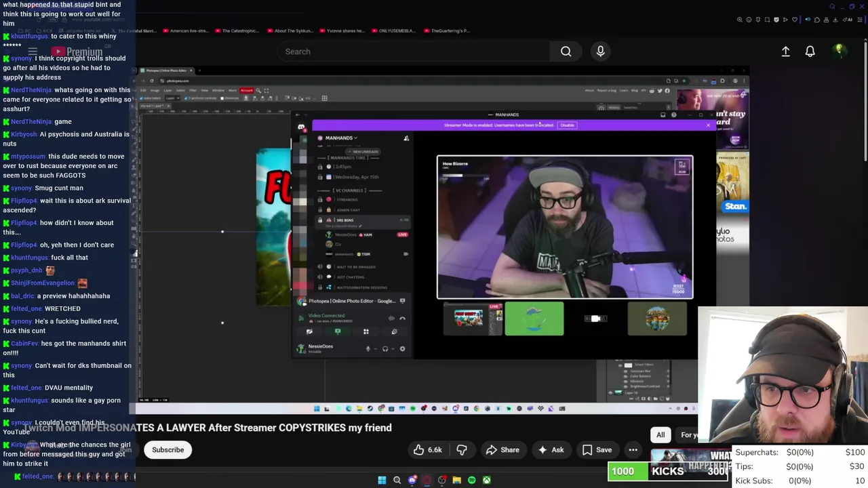Open the JUST CHATTING channel
868x488 pixels.
click(x=351, y=277)
